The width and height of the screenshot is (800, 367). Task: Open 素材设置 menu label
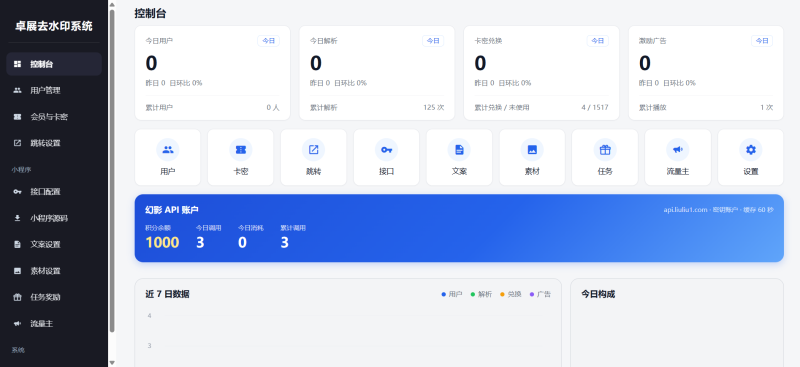click(45, 271)
